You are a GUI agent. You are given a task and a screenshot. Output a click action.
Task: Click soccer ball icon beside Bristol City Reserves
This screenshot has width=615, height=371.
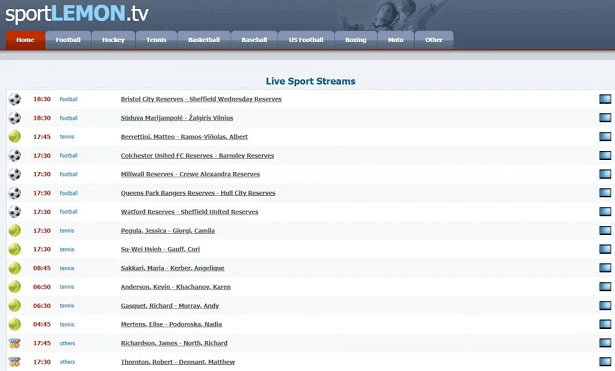pos(15,99)
